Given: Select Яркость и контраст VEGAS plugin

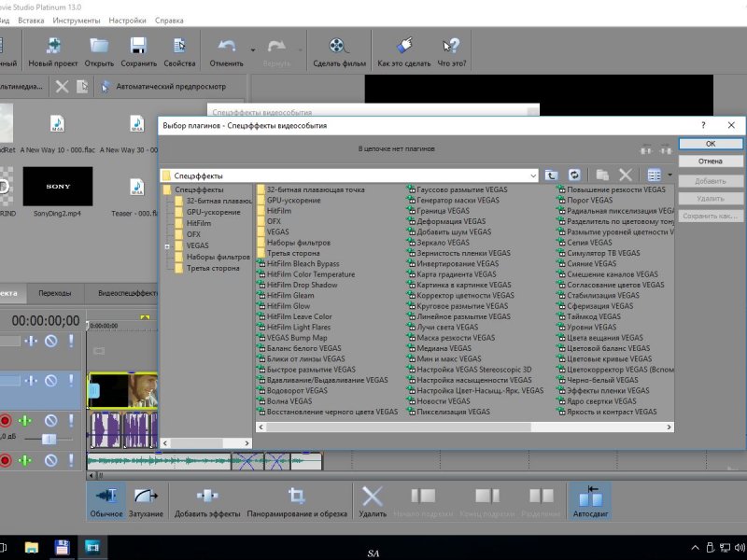Looking at the screenshot, I should (x=607, y=412).
